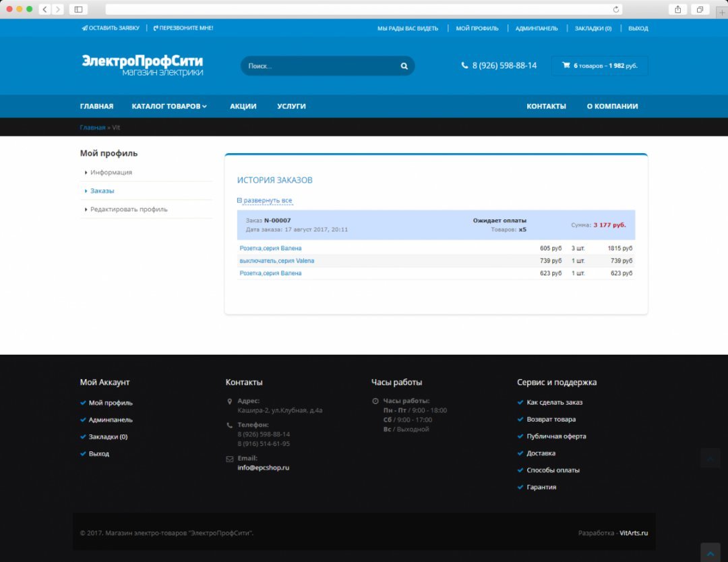The image size is (728, 562).
Task: Click the browser share icon
Action: click(x=677, y=9)
